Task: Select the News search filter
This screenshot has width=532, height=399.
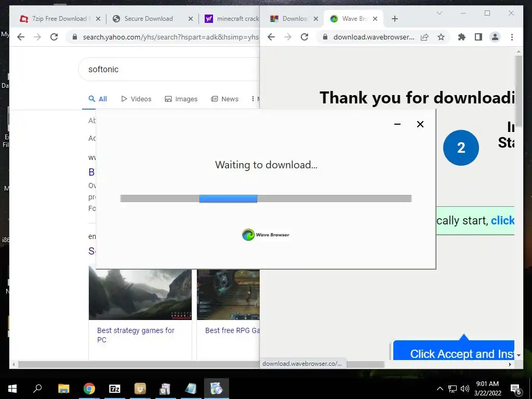Action: (224, 99)
